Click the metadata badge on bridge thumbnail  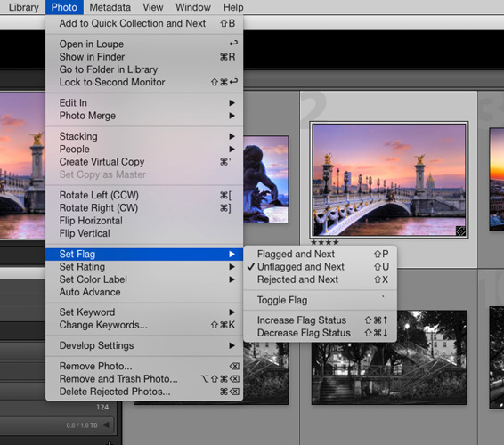coord(460,231)
